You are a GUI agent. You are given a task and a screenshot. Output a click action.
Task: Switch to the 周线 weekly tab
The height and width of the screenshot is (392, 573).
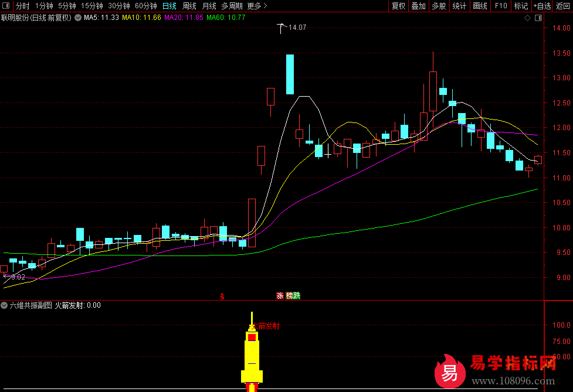click(x=189, y=6)
